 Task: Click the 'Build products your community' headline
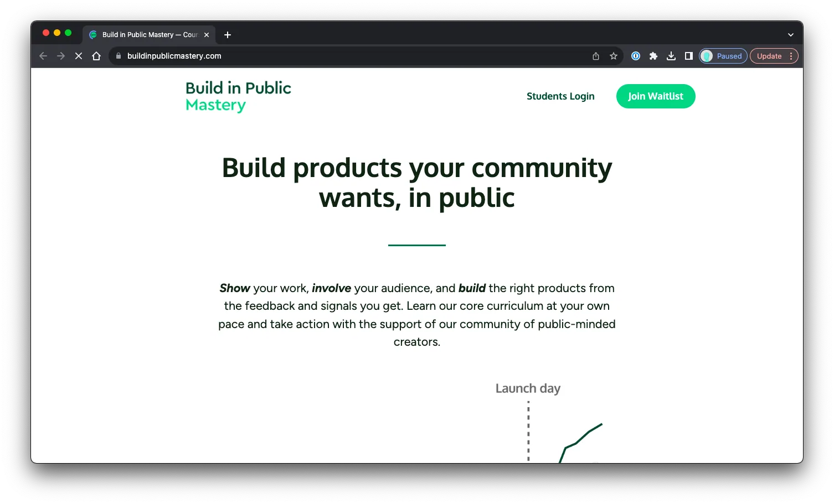tap(417, 168)
